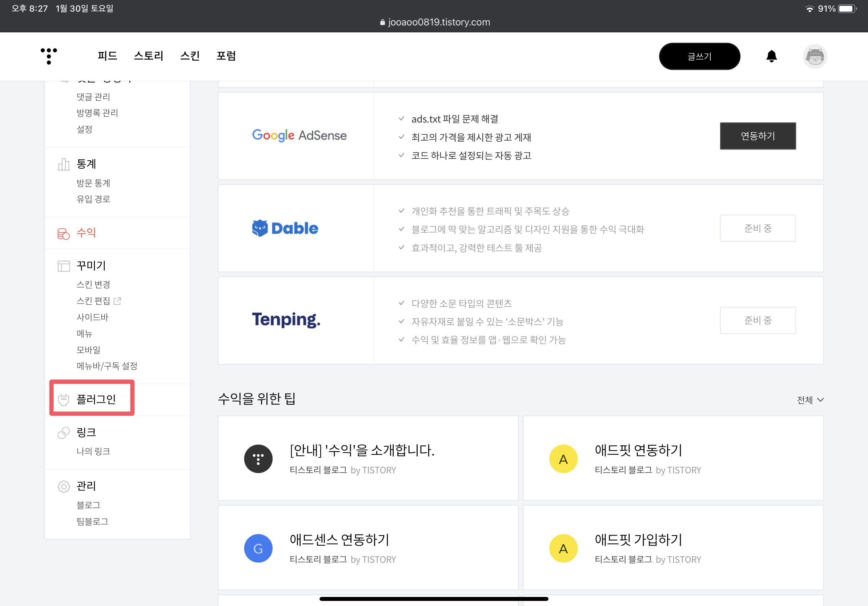Click external link icon beside 스킨 편집

pyautogui.click(x=117, y=301)
